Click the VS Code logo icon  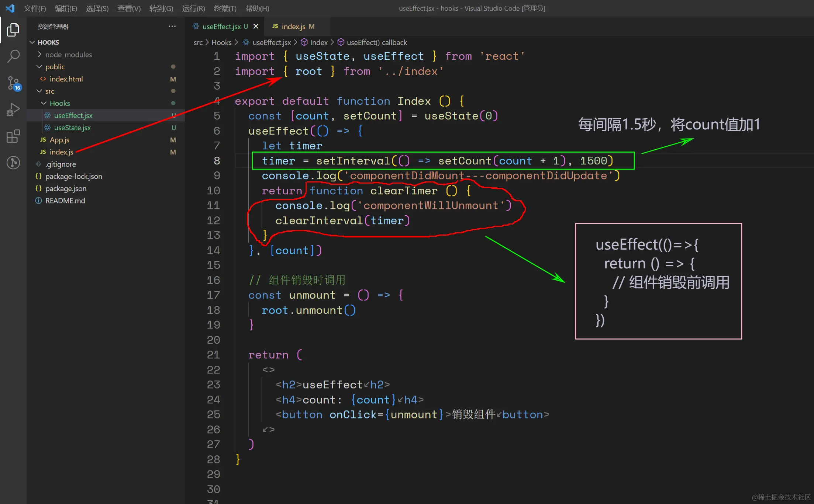point(10,8)
